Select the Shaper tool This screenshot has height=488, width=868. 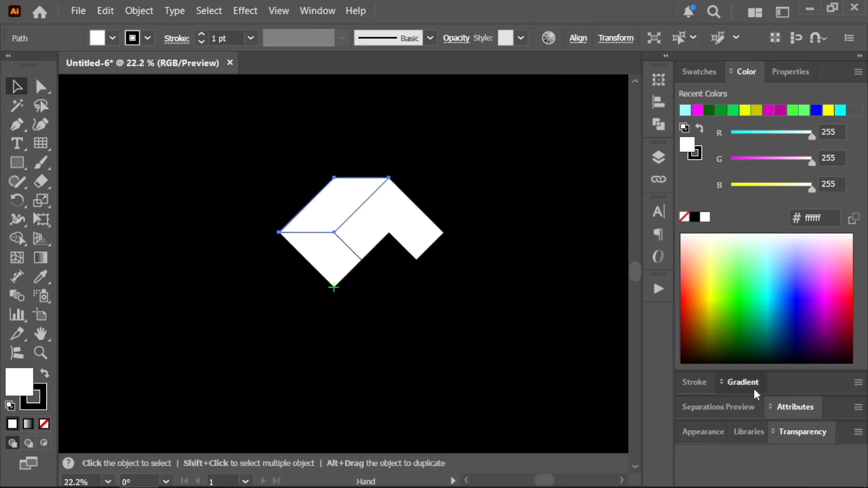point(17,182)
